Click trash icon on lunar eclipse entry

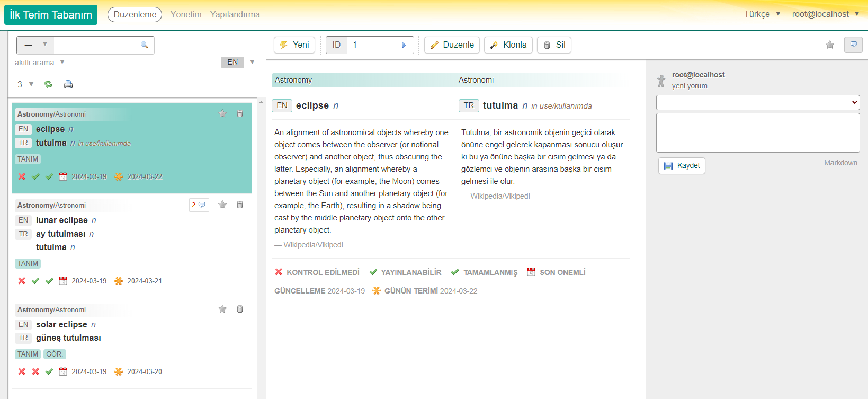pyautogui.click(x=240, y=205)
